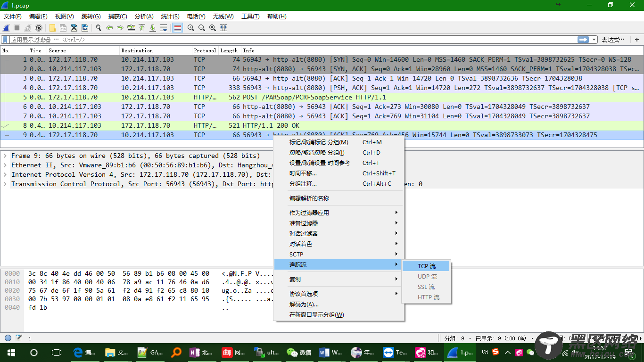Toggle packet colorization button
Screen dimensions: 644x362
click(x=177, y=28)
